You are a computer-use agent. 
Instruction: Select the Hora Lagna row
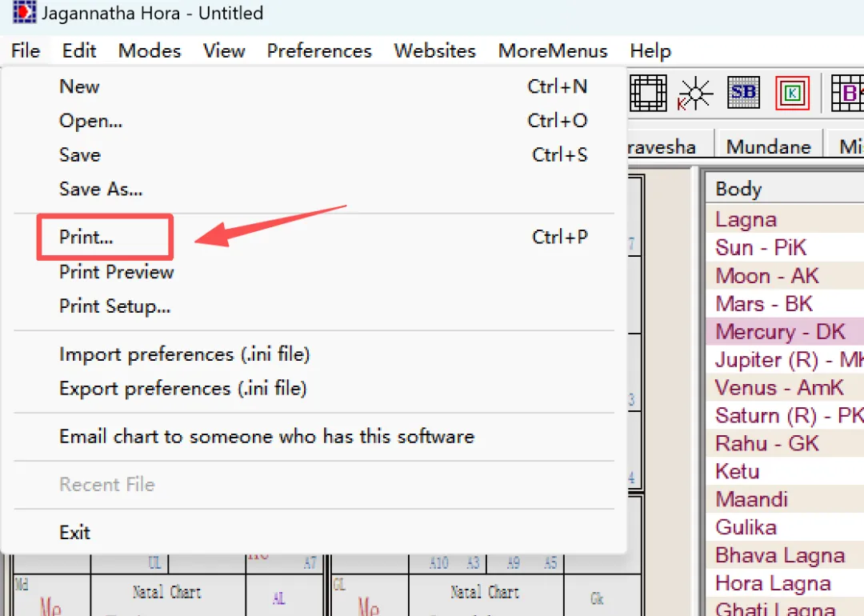click(x=785, y=583)
